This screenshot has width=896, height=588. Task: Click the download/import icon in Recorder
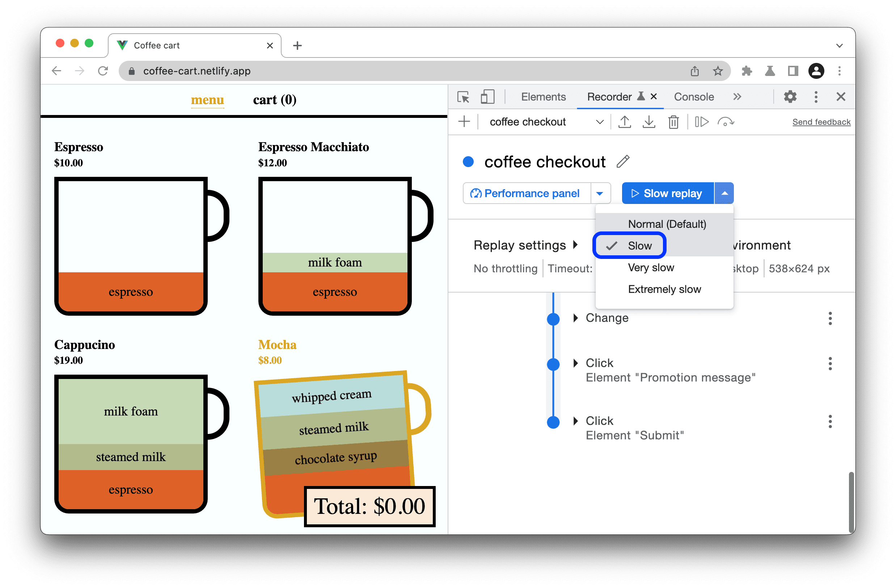tap(649, 122)
